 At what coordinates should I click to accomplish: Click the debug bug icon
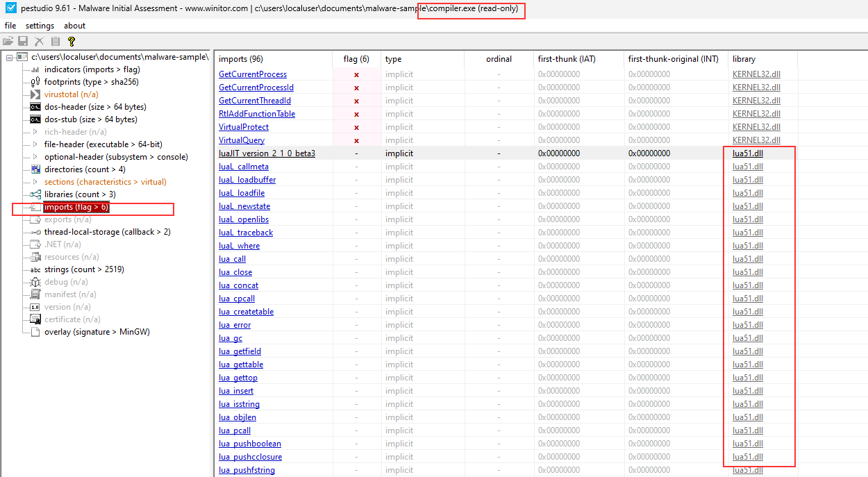pyautogui.click(x=35, y=282)
